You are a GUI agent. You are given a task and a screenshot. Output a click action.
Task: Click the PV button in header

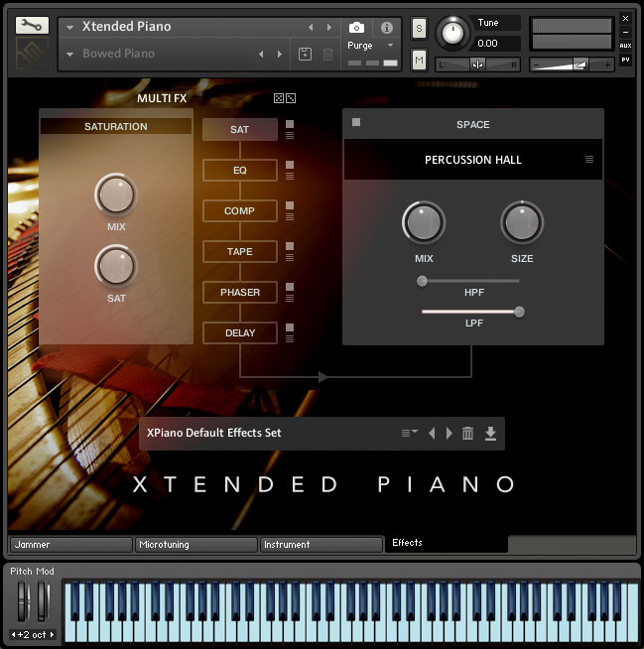[625, 60]
